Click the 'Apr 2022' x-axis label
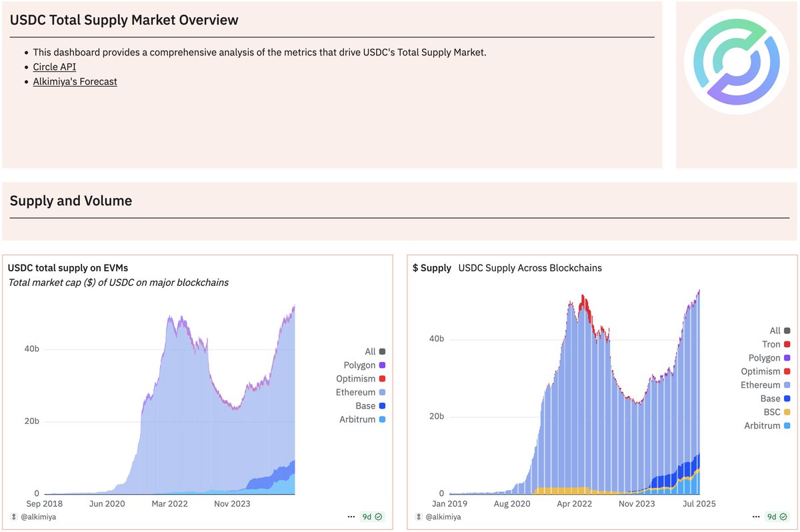 pyautogui.click(x=574, y=503)
